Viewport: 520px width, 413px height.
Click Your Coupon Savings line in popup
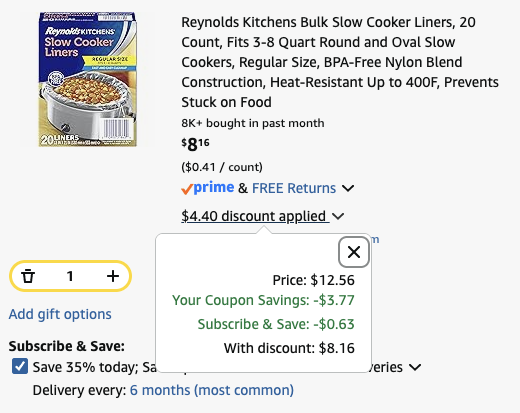coord(263,300)
